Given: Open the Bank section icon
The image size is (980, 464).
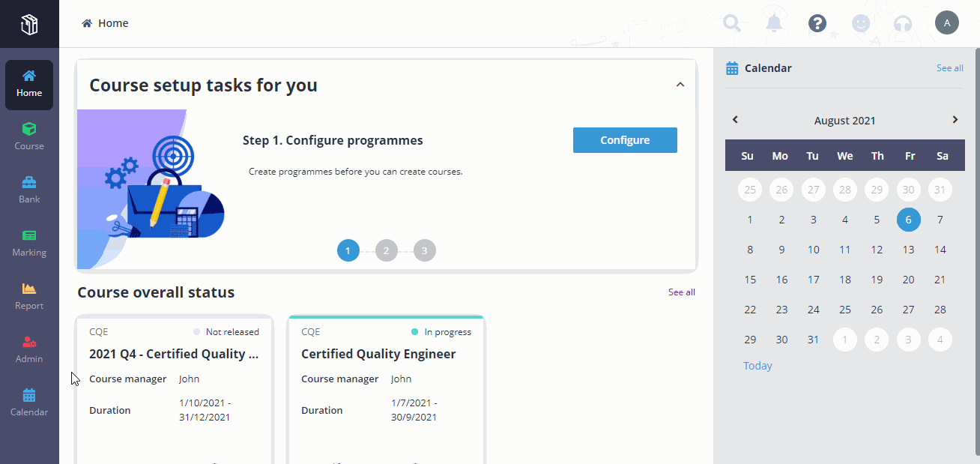Looking at the screenshot, I should (x=29, y=182).
